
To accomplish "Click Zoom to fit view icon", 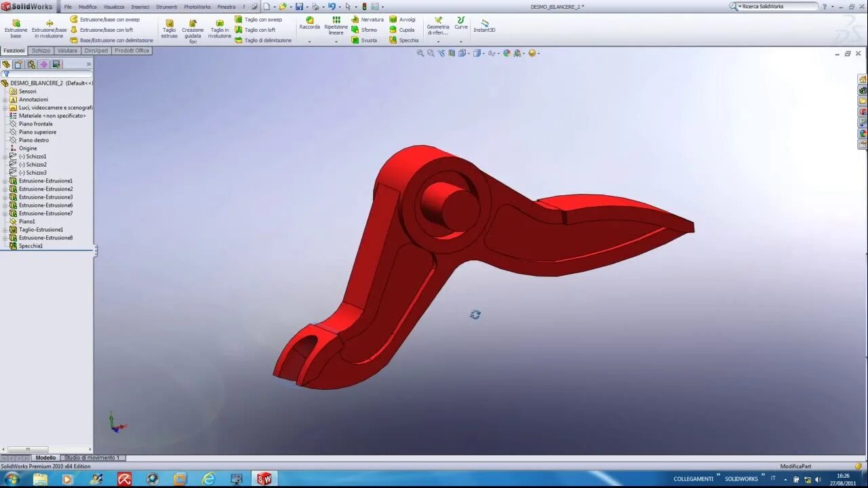I will coord(420,53).
